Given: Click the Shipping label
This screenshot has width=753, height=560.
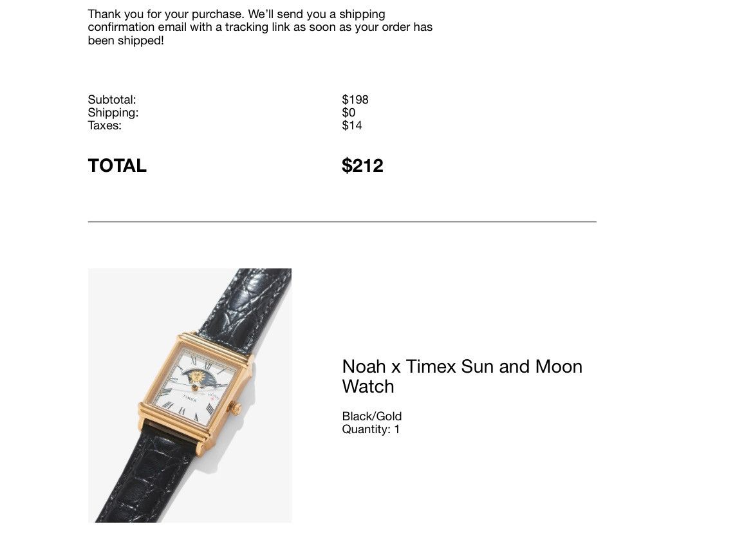Looking at the screenshot, I should (x=113, y=113).
